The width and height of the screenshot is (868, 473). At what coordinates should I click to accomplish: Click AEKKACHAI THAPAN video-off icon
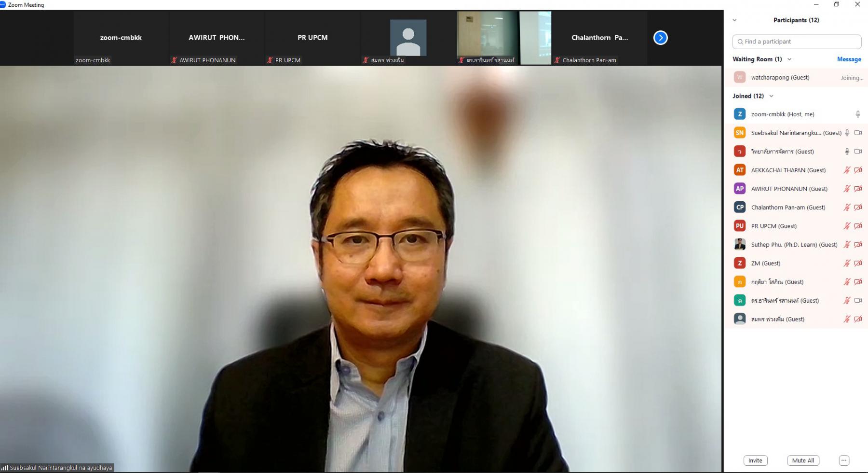(858, 170)
